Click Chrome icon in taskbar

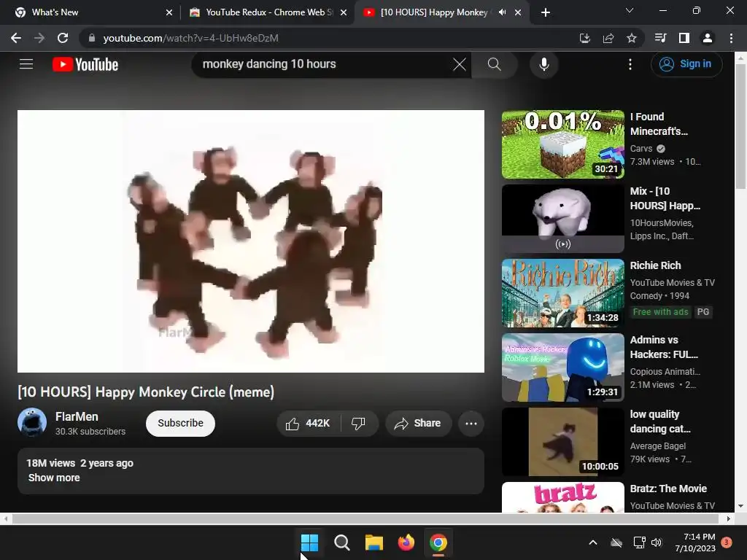tap(438, 542)
